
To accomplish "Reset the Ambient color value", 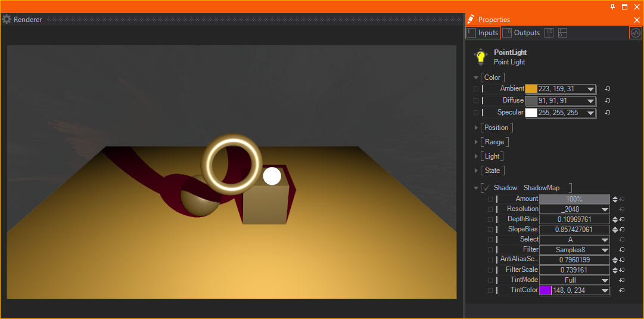I will click(x=607, y=89).
